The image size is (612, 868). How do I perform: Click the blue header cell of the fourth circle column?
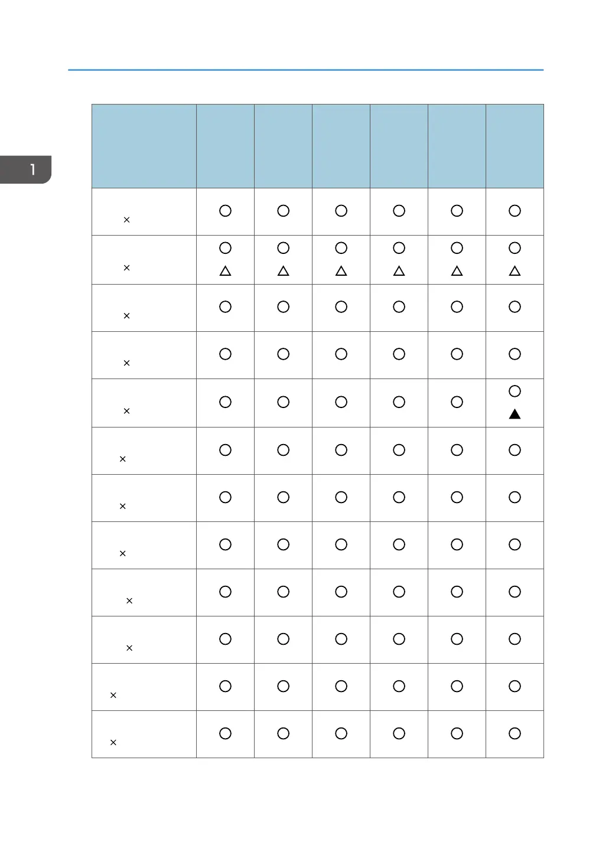[x=399, y=146]
